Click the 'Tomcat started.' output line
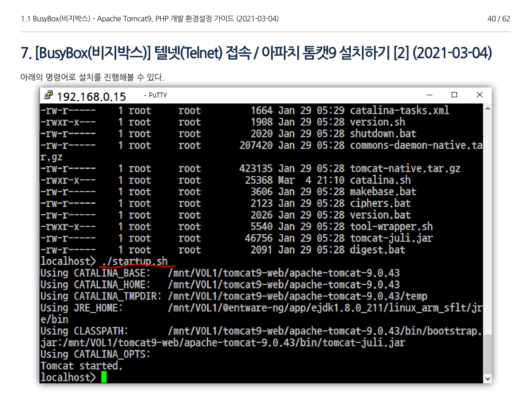Screen dimensions: 532x399 pyautogui.click(x=81, y=366)
